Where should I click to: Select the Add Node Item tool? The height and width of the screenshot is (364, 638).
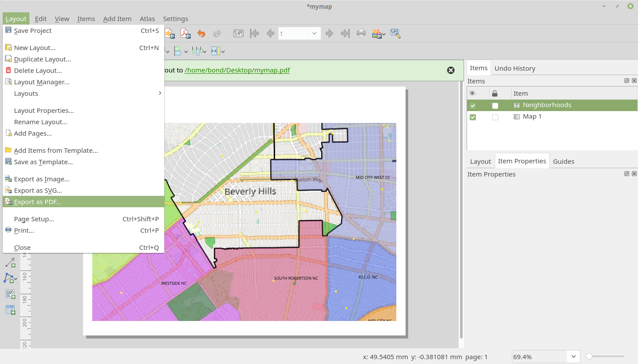[x=9, y=278]
